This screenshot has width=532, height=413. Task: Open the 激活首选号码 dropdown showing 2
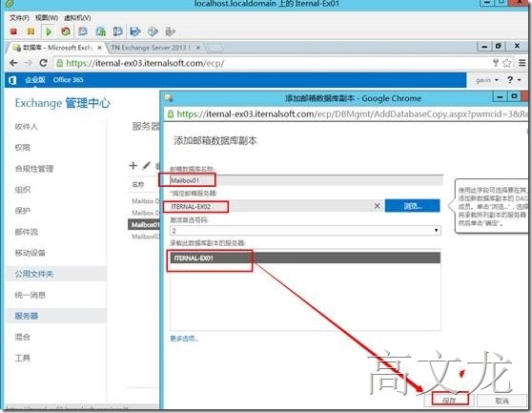tap(305, 231)
